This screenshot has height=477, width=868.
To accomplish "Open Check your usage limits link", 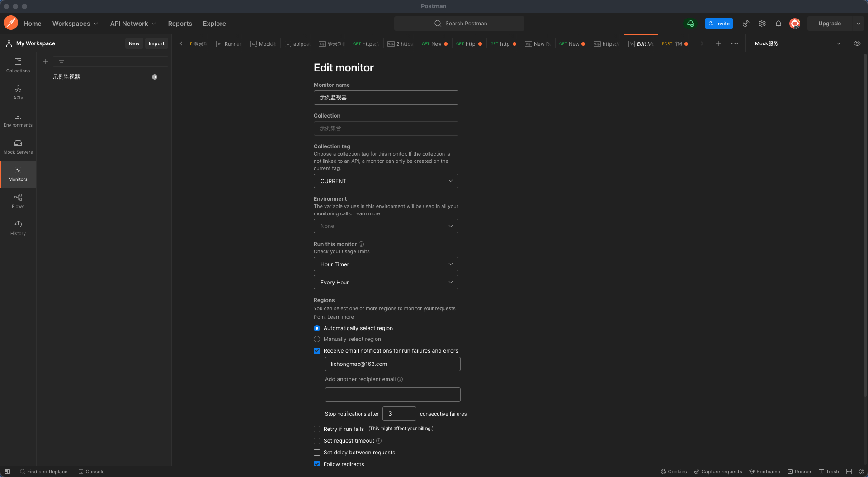I will tap(342, 251).
